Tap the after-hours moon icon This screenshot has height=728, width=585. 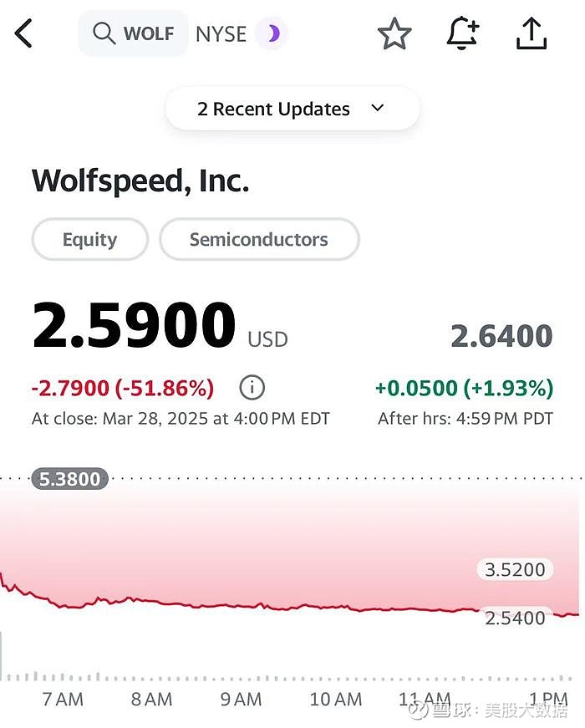tap(272, 34)
